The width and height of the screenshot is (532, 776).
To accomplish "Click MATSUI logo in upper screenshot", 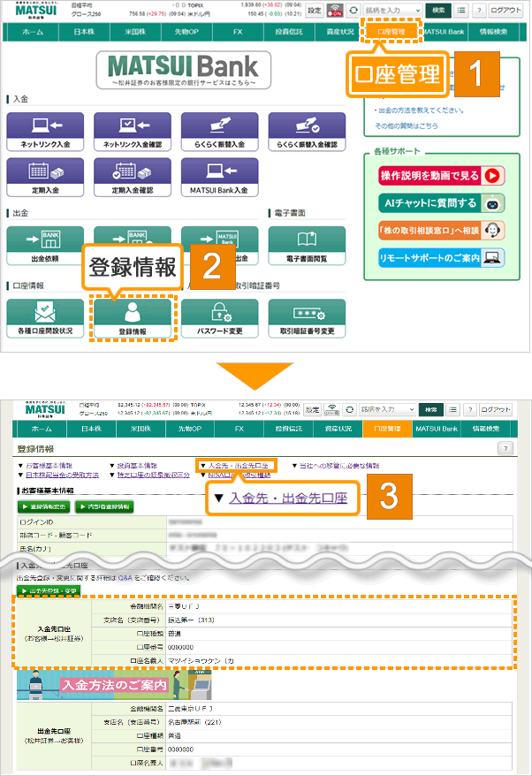I will click(x=36, y=11).
